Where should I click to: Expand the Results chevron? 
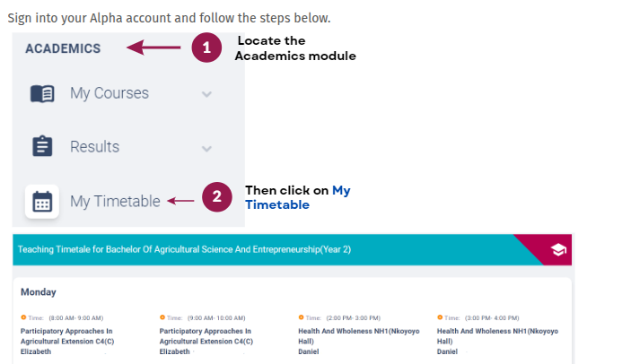207,148
